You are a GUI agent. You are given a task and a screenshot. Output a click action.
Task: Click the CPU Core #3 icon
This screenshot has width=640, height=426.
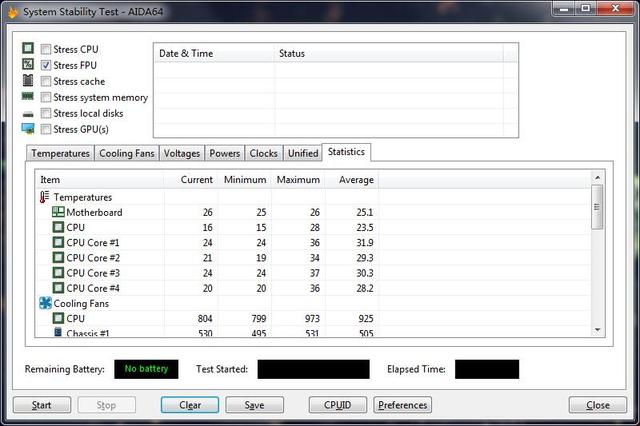[58, 273]
